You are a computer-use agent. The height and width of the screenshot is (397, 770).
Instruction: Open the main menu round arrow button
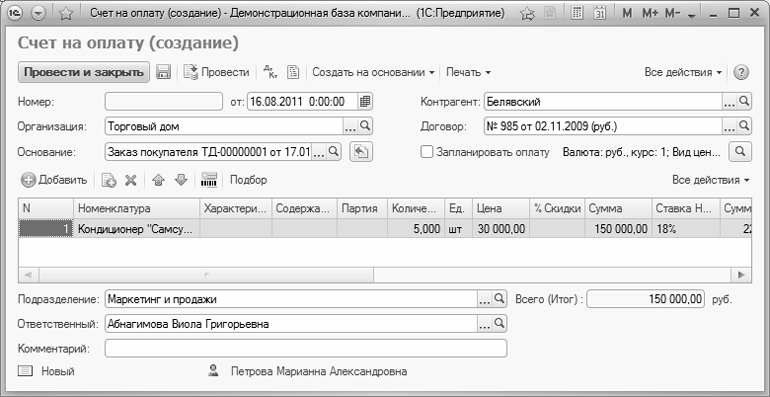(38, 13)
